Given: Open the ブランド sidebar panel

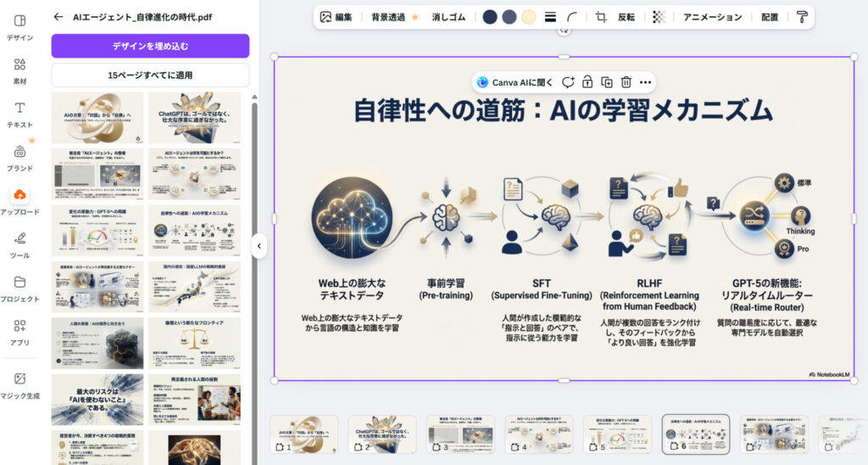Looking at the screenshot, I should [x=20, y=158].
